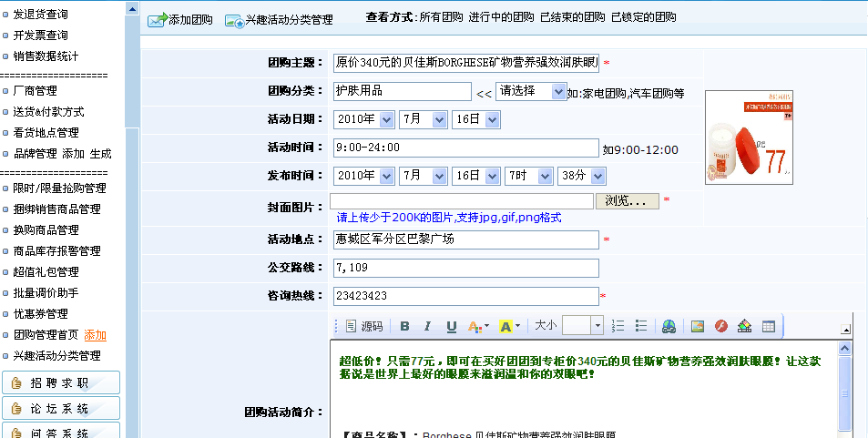Open the 发布时间 minute dropdown 38分

582,176
